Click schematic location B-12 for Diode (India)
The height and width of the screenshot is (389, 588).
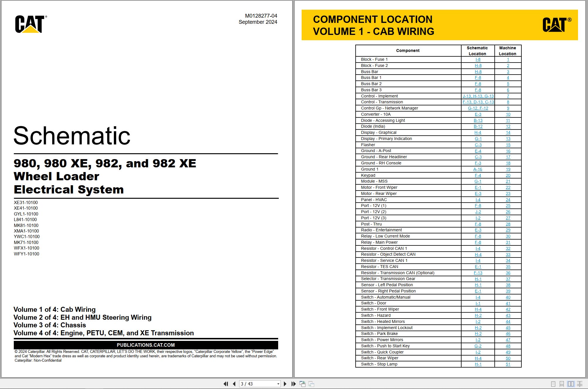pos(478,126)
